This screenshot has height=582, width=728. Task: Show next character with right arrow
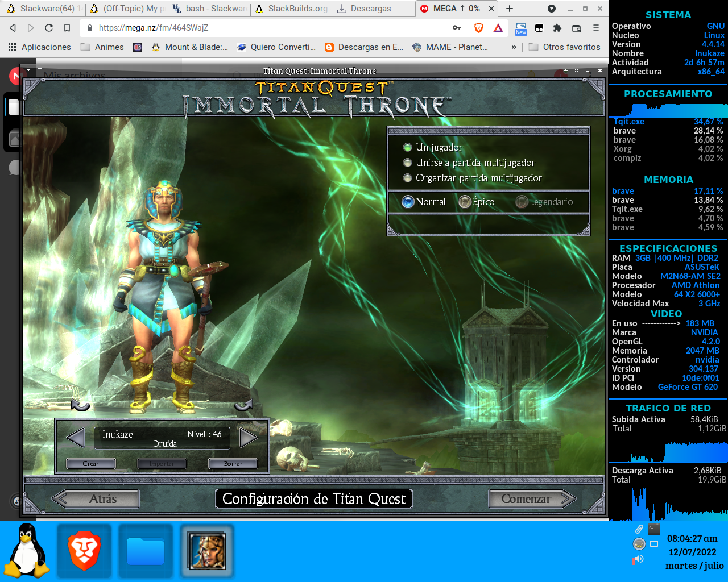pos(249,438)
